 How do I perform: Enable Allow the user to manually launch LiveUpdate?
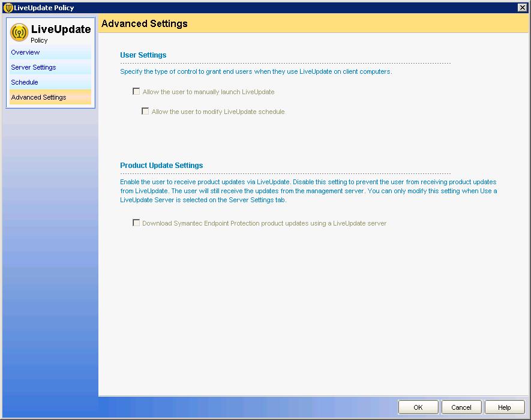coord(136,91)
